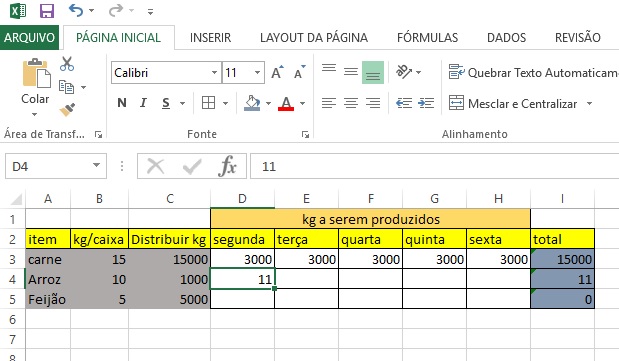Toggle the highlighted bottom align button
This screenshot has width=619, height=361.
pos(373,72)
